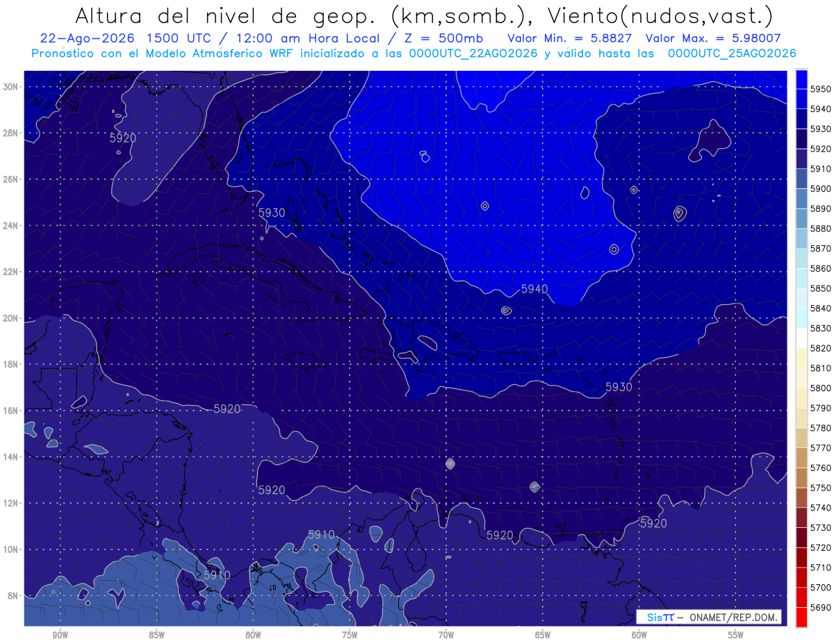This screenshot has width=834, height=644.
Task: Click the 5900 colorbar label
Action: pos(820,189)
